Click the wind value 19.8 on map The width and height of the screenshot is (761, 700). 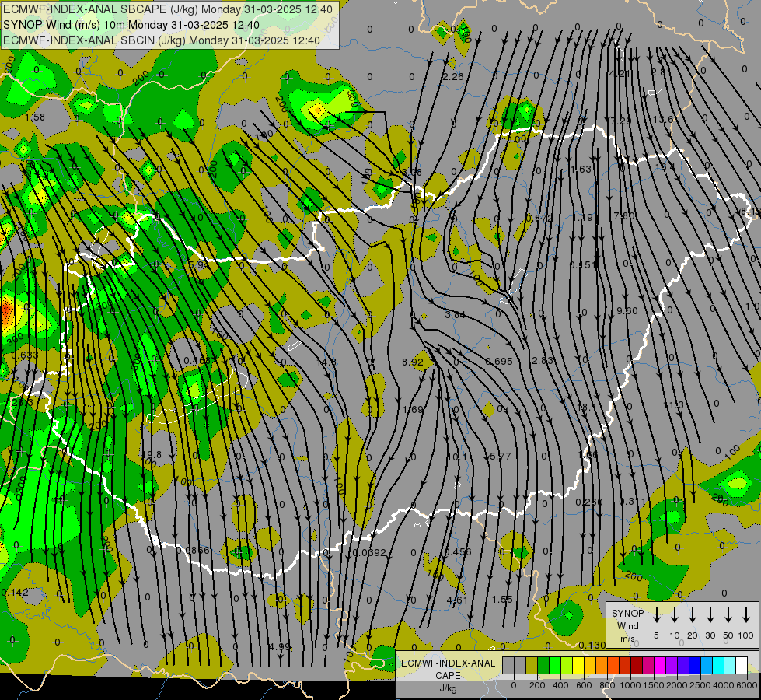[152, 455]
